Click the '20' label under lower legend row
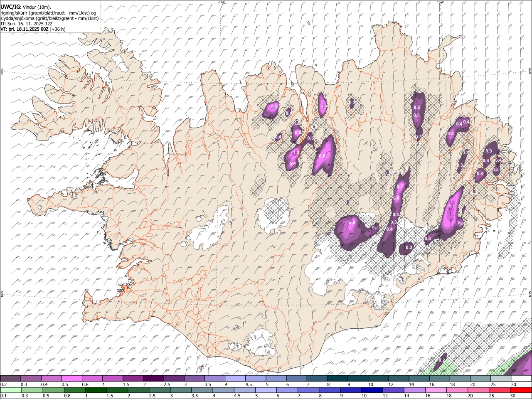Viewport: 532px width, 399px height. (x=470, y=396)
